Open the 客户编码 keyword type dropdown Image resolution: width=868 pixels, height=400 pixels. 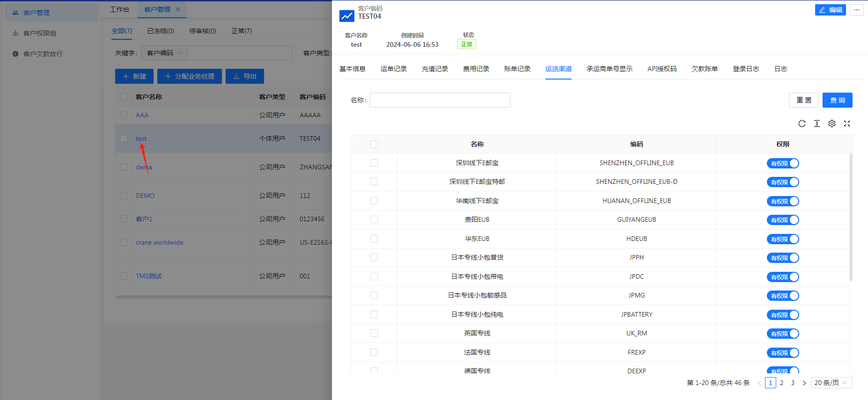164,53
